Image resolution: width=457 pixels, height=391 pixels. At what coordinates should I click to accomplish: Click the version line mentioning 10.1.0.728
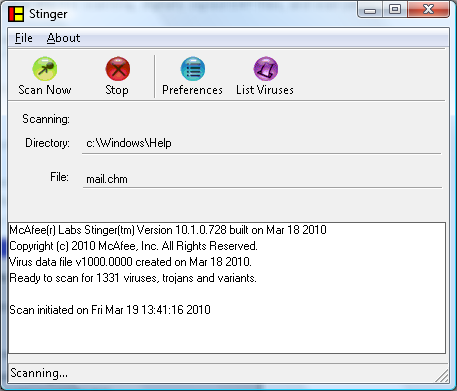pos(168,230)
